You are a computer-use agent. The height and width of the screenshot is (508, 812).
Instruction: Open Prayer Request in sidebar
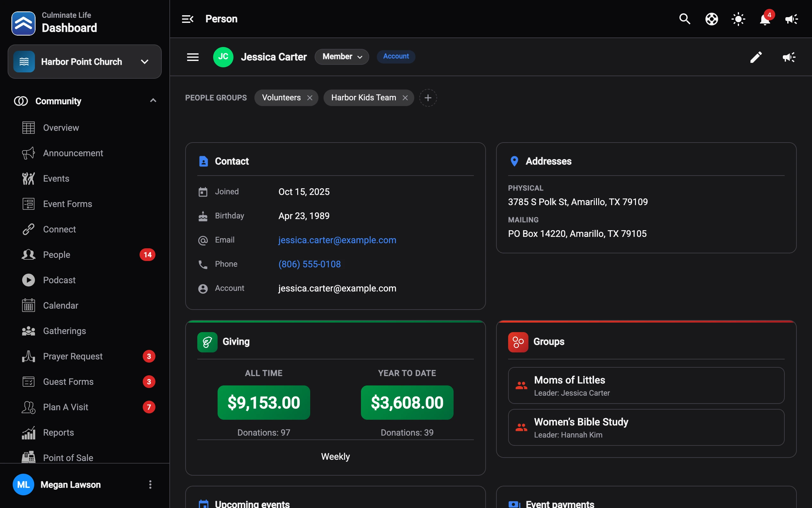pyautogui.click(x=85, y=356)
